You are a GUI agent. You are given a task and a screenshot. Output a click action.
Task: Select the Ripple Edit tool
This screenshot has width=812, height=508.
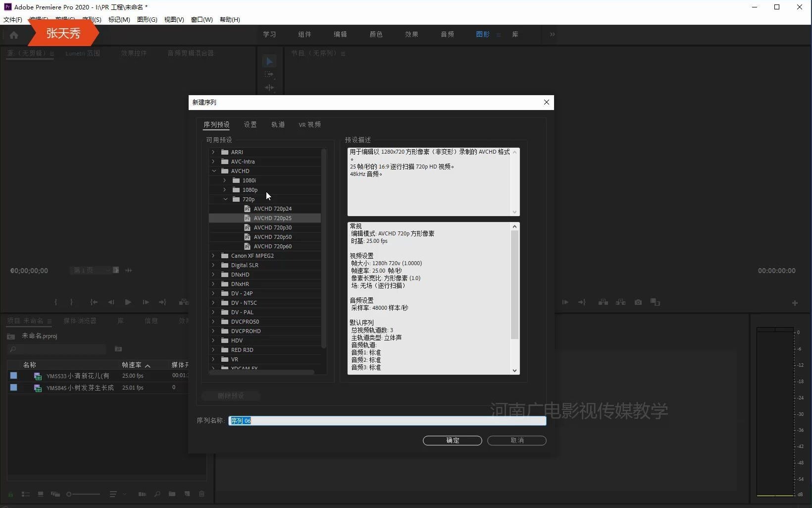(x=269, y=88)
